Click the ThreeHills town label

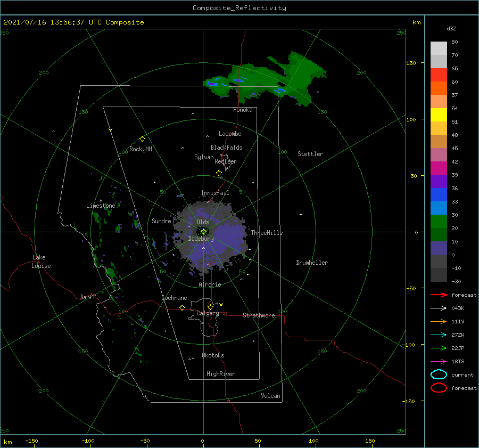tap(267, 233)
